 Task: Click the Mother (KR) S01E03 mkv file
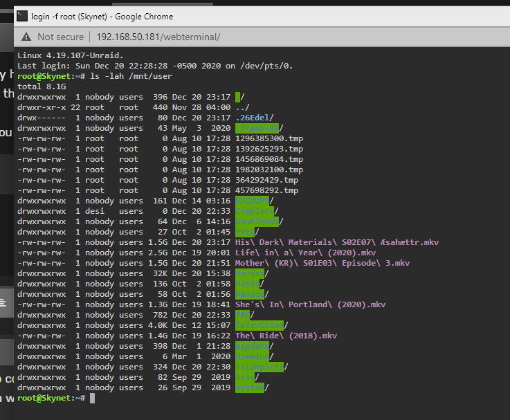click(x=322, y=263)
